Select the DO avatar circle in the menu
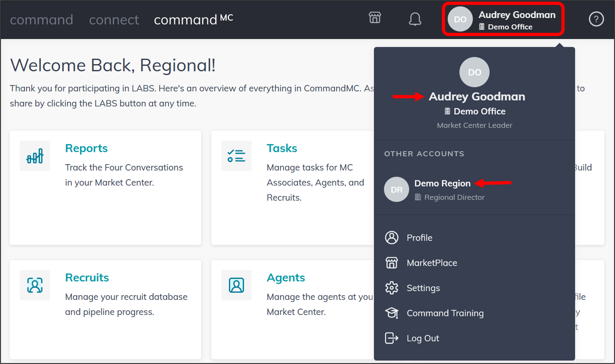Screen dimensions: 615x364 (x=474, y=72)
